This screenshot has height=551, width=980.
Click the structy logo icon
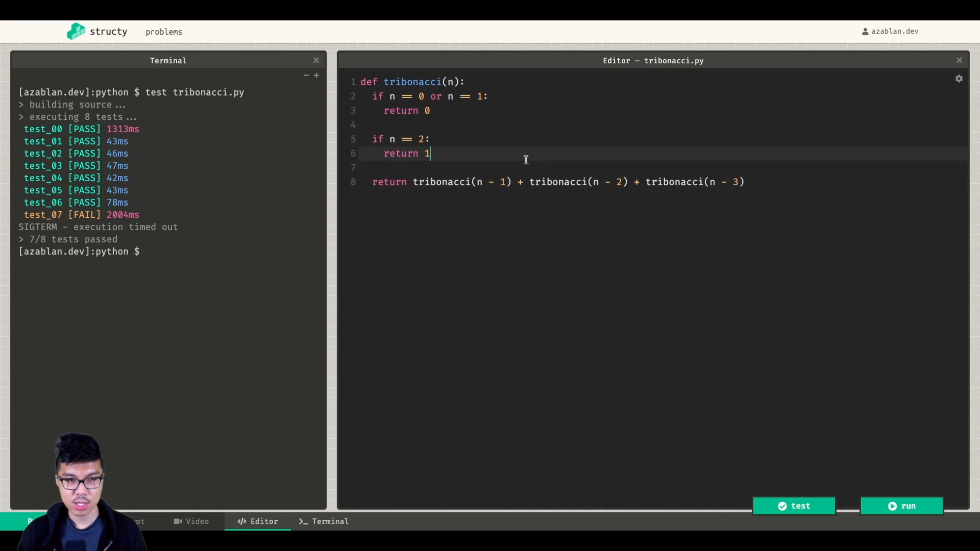pos(76,31)
